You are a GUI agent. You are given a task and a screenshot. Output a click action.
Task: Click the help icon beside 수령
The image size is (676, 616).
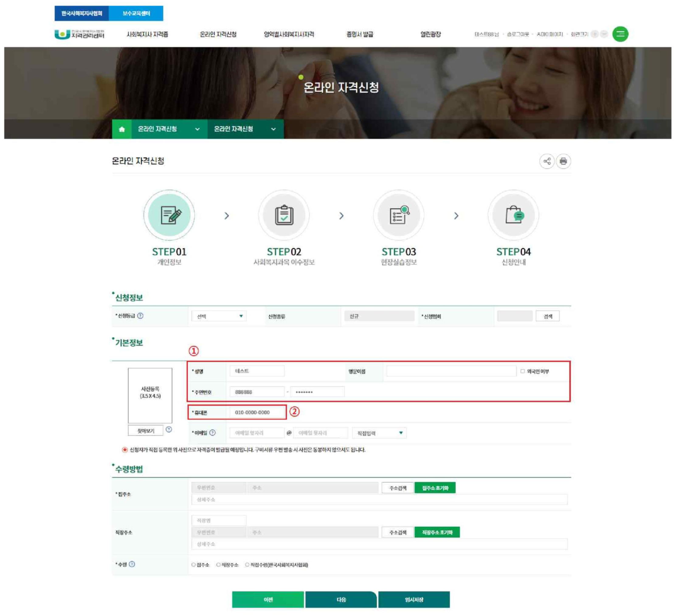132,564
